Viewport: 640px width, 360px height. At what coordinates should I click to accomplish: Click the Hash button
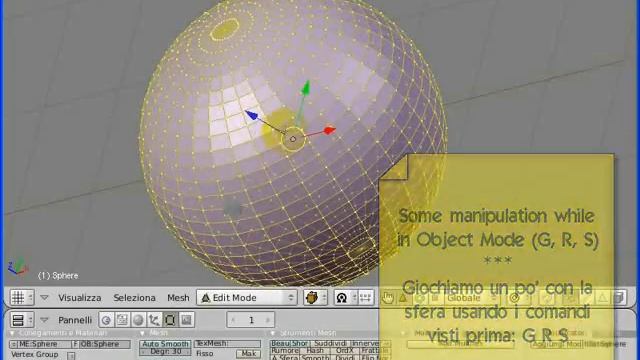click(x=315, y=351)
